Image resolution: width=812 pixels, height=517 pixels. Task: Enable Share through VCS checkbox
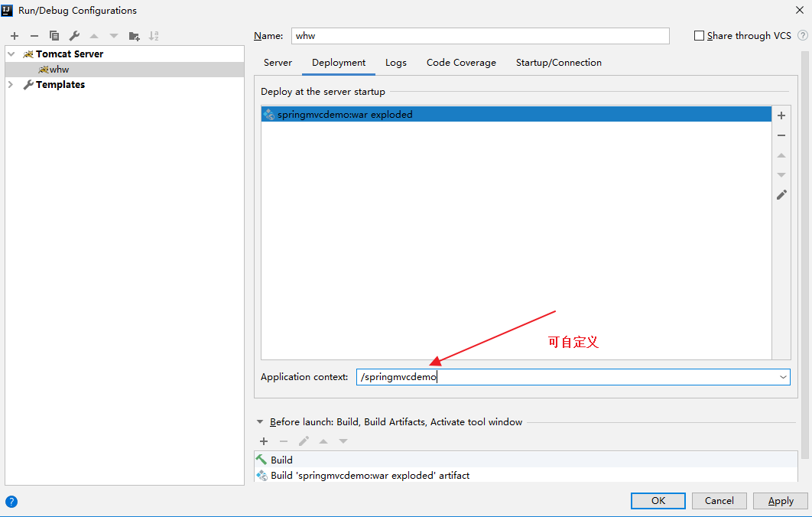(x=699, y=36)
